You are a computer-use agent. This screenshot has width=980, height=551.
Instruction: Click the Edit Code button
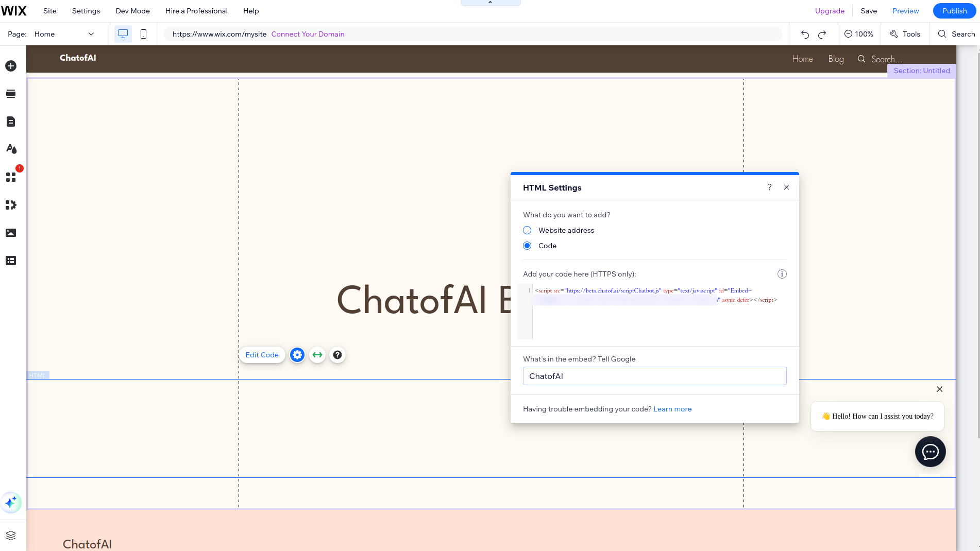(262, 355)
